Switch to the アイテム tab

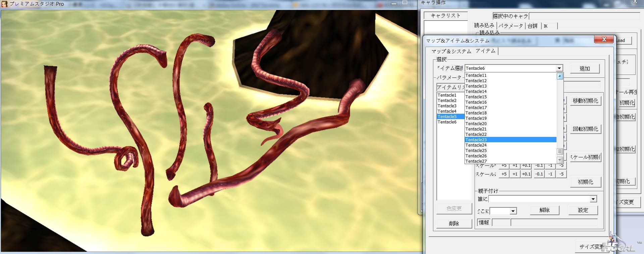tap(485, 51)
